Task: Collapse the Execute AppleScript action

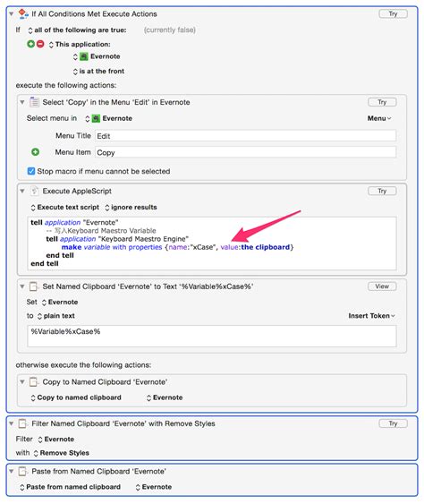Action: tap(22, 191)
